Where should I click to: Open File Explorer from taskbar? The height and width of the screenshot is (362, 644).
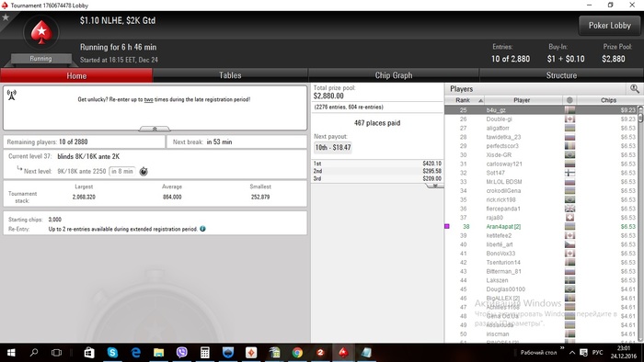[158, 352]
